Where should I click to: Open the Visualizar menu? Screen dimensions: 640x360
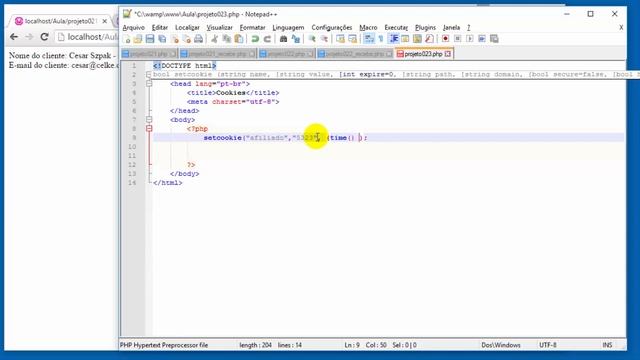220,27
